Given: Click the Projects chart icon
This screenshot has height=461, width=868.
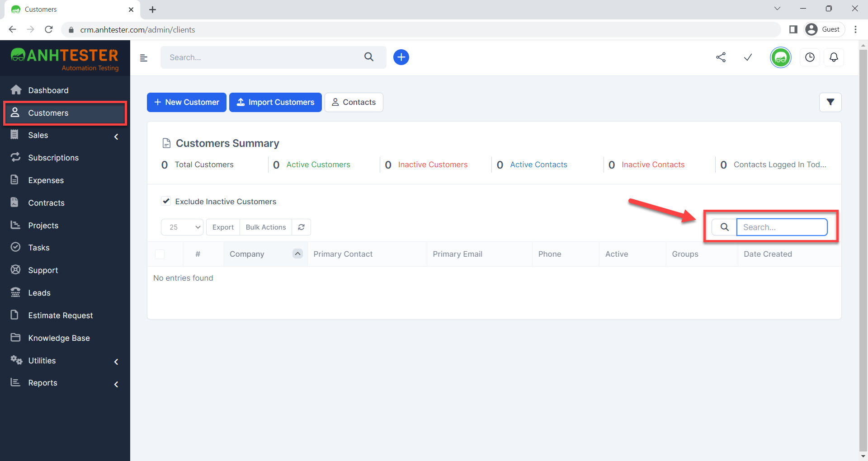Looking at the screenshot, I should pyautogui.click(x=15, y=225).
